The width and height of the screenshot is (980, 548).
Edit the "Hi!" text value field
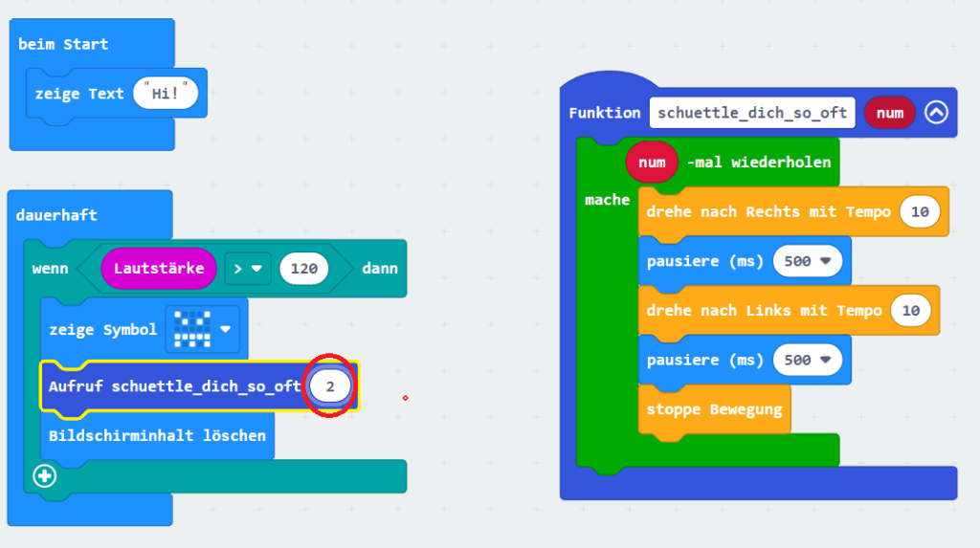(166, 94)
